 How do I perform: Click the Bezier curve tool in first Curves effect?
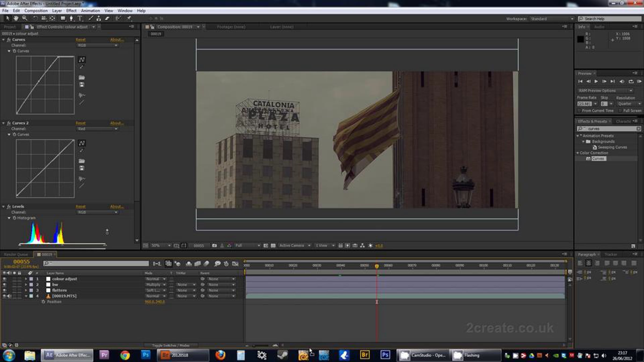pyautogui.click(x=82, y=60)
